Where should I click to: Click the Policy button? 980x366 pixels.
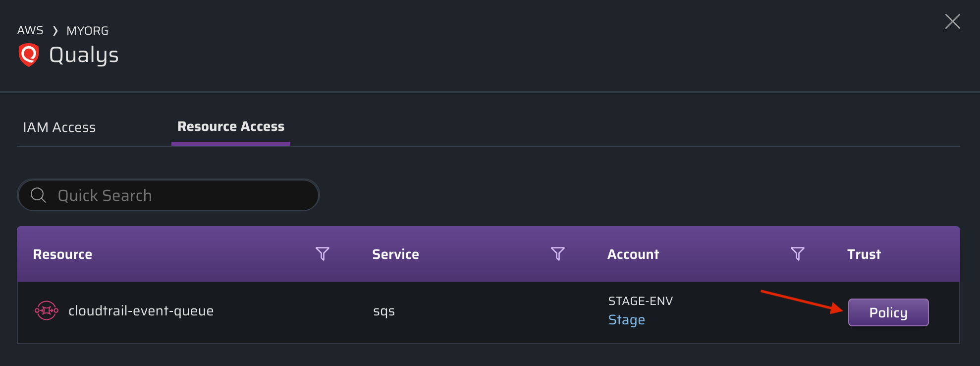click(888, 312)
